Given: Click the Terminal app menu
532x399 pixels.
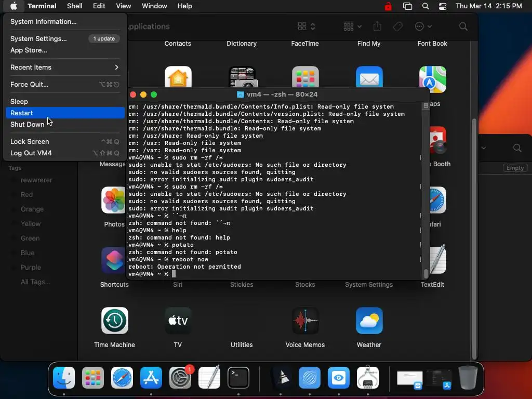Looking at the screenshot, I should tap(42, 6).
